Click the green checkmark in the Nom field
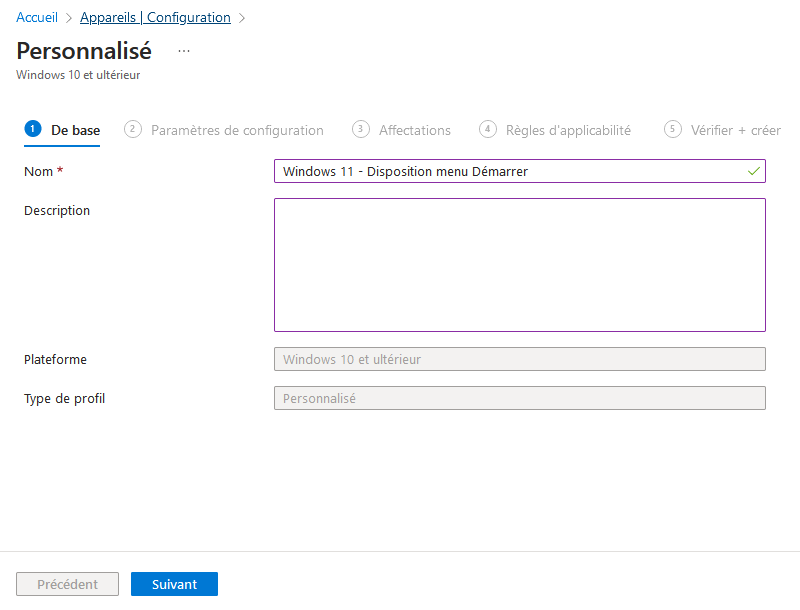Viewport: 800px width, 610px height. (x=752, y=171)
